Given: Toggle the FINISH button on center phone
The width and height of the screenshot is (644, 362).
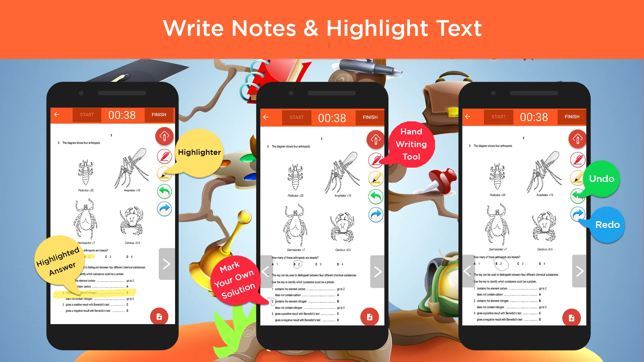Looking at the screenshot, I should (370, 116).
